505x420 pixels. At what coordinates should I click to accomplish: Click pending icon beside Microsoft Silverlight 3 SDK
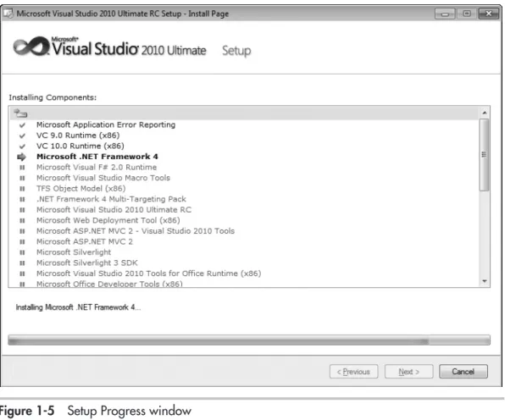(22, 263)
